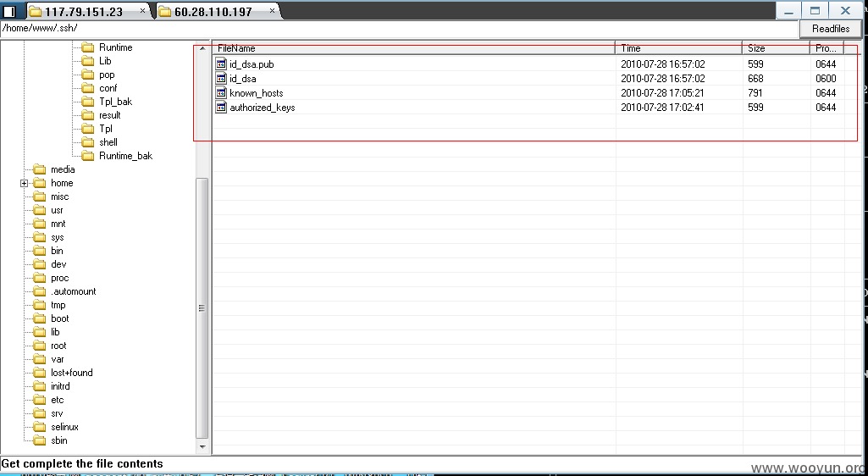Click the misc folder icon
Screen dimensions: 868x476
point(39,196)
